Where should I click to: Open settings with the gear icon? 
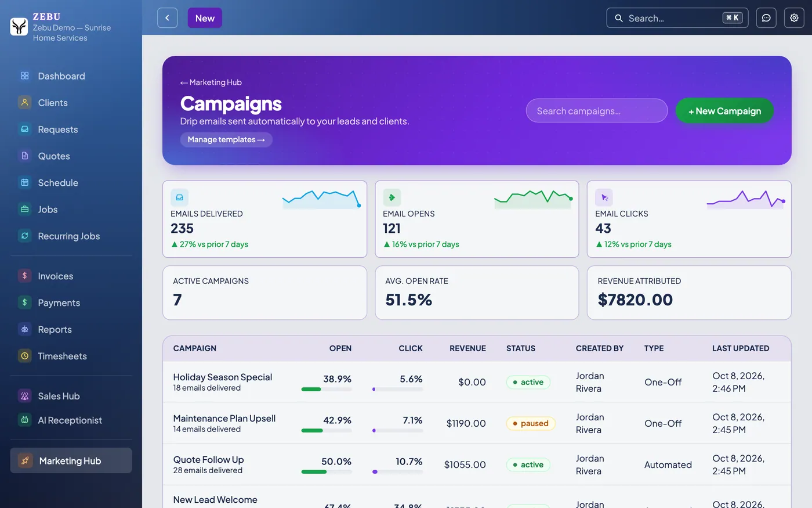click(794, 18)
